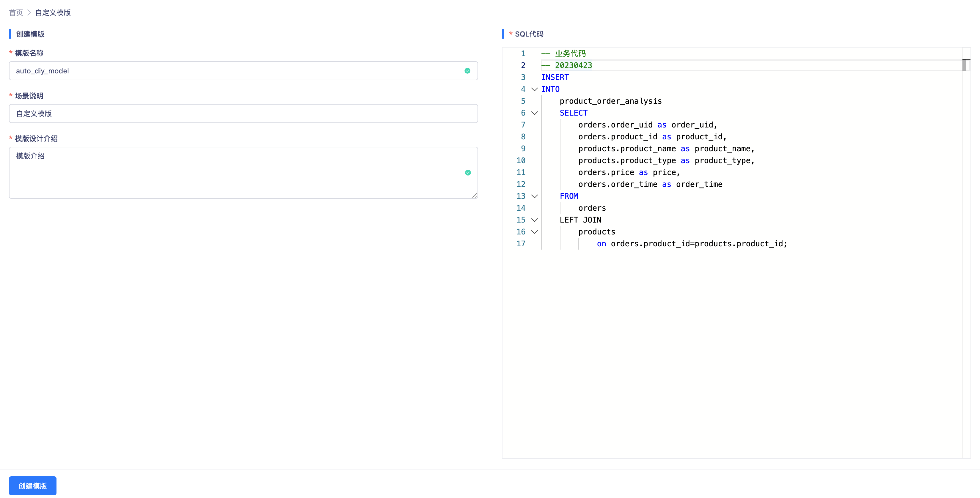Click inside the 模版设计介绍 textarea

[244, 173]
